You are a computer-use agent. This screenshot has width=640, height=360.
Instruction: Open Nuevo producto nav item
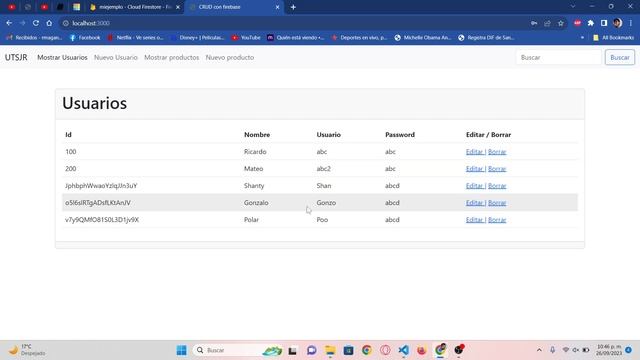230,58
